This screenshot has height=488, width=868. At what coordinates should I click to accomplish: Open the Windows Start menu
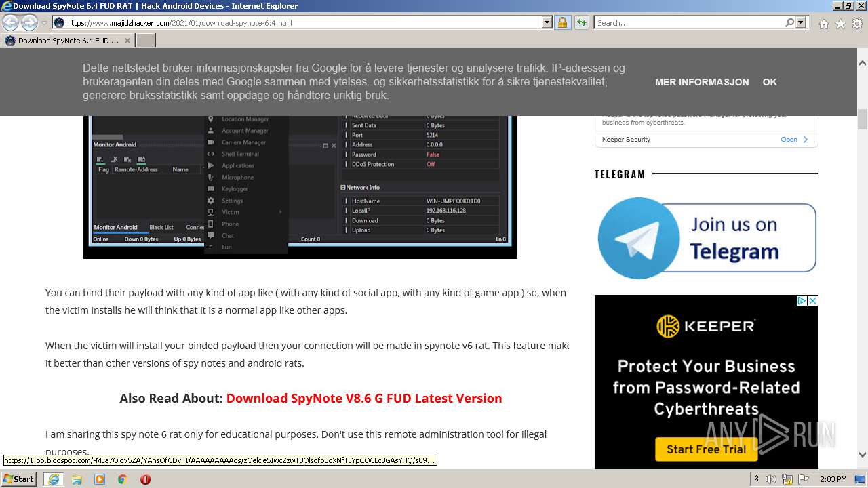click(19, 479)
